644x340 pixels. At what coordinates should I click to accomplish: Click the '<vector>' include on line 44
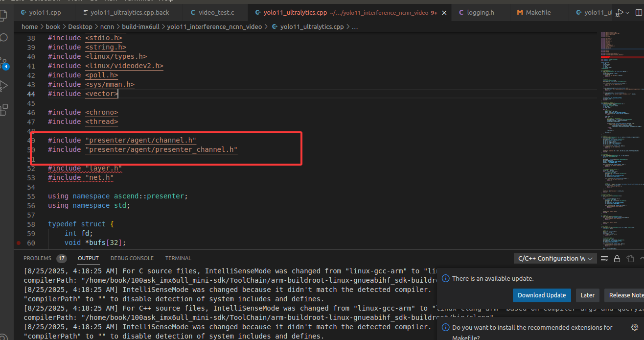(101, 94)
